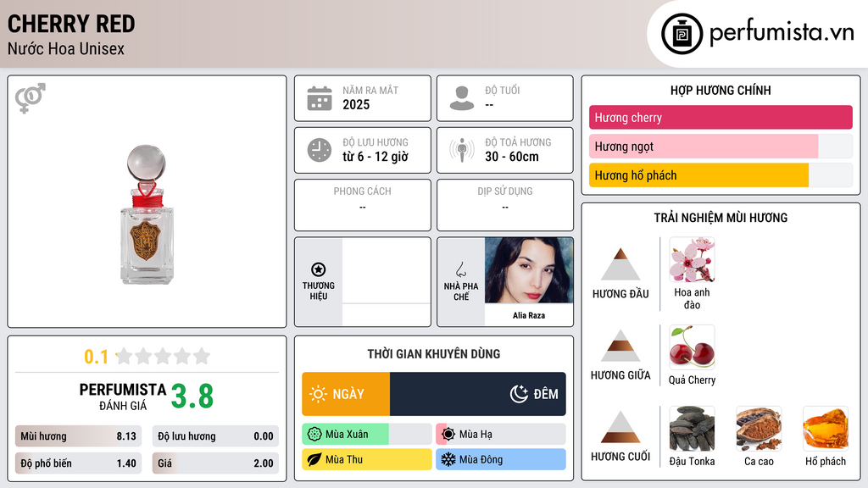This screenshot has width=868, height=488.
Task: Click the top notes pyramid icon
Action: [620, 264]
